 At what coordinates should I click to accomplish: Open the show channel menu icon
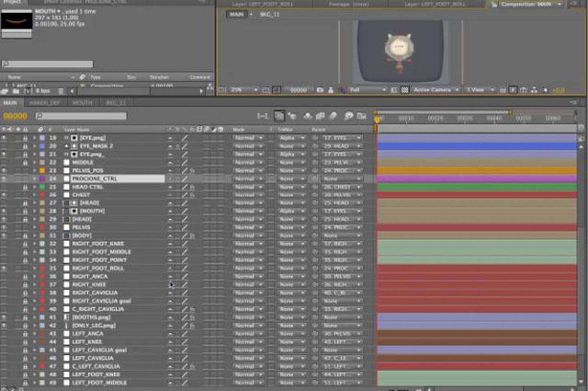coord(343,90)
